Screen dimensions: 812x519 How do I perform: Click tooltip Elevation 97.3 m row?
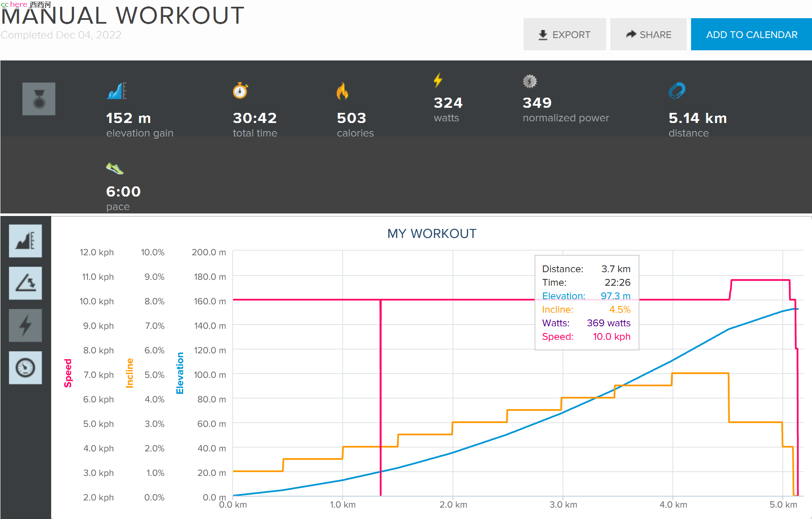pos(586,296)
